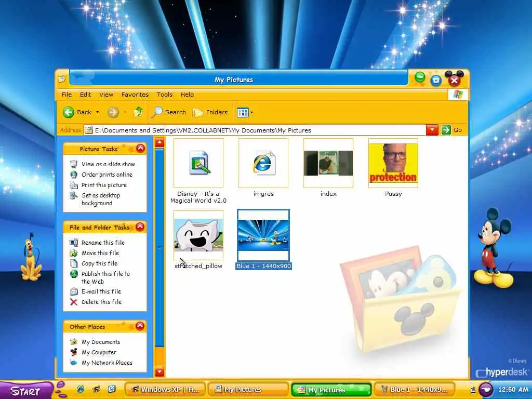Viewport: 532px width, 399px height.
Task: Click the Move this file icon
Action: [74, 253]
